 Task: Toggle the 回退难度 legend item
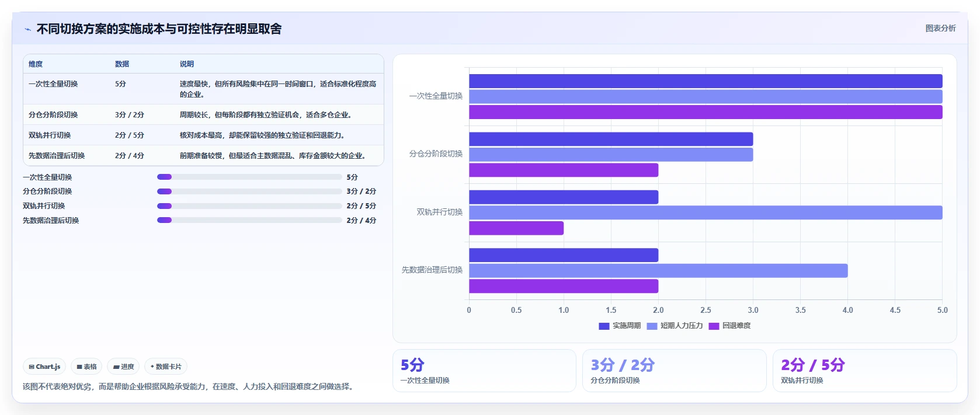[x=729, y=326]
